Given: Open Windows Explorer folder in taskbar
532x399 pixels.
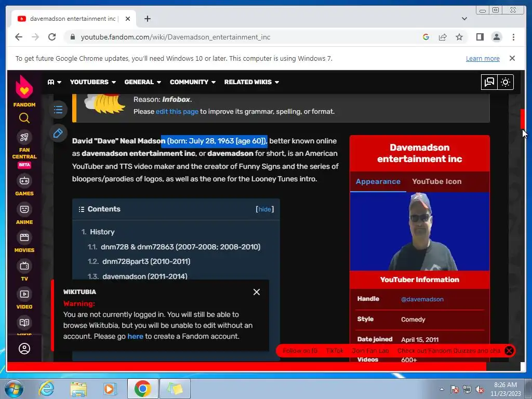Looking at the screenshot, I should (x=78, y=389).
